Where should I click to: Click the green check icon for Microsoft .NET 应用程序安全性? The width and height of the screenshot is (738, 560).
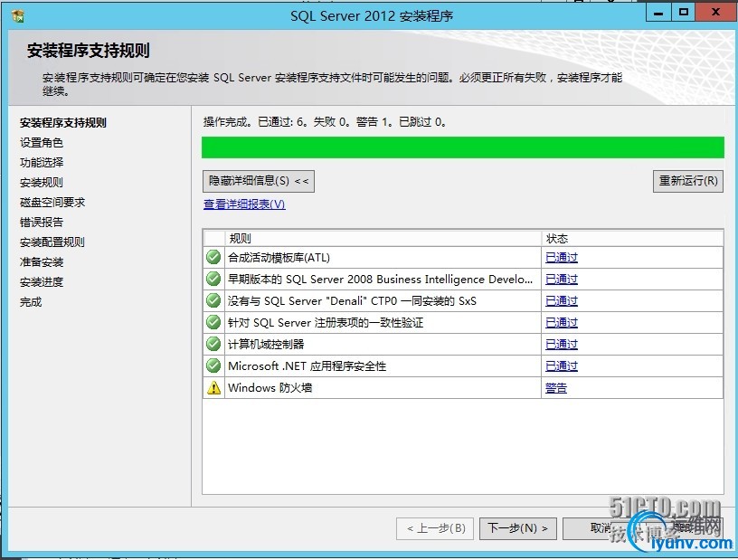tap(213, 365)
